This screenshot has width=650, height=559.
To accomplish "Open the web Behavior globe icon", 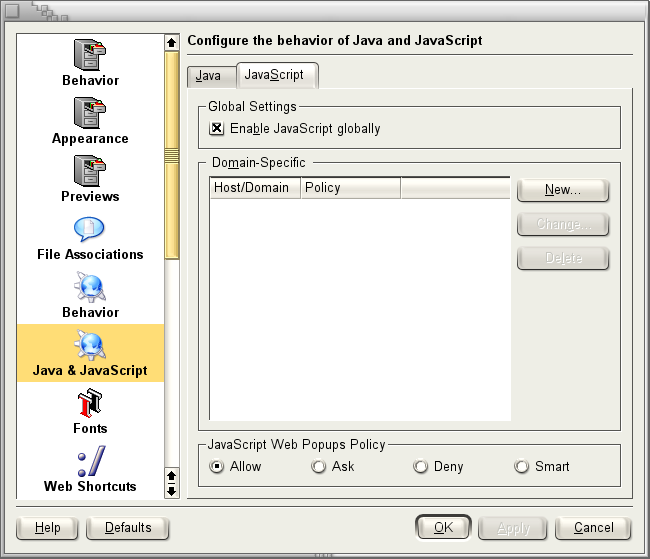I will [x=90, y=287].
